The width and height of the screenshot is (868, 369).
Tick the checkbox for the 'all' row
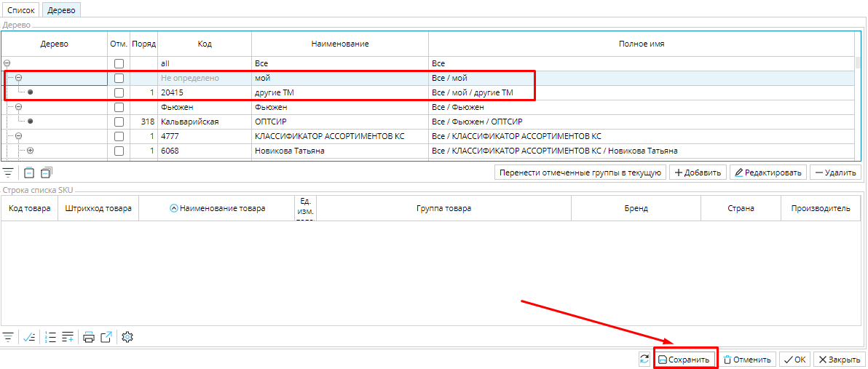119,64
